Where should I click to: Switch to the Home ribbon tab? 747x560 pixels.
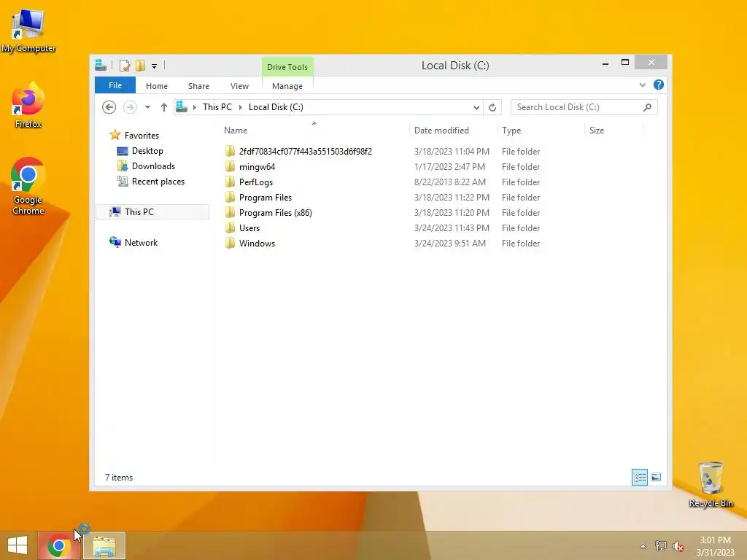(x=157, y=86)
